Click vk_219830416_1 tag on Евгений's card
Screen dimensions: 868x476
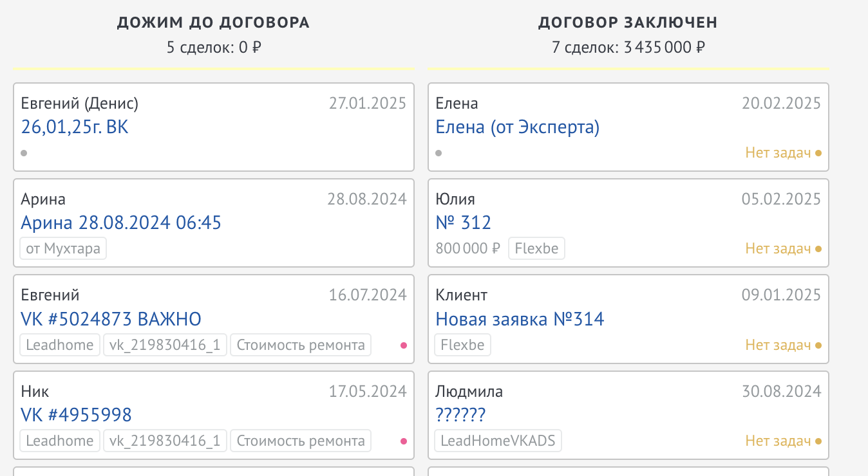[165, 345]
